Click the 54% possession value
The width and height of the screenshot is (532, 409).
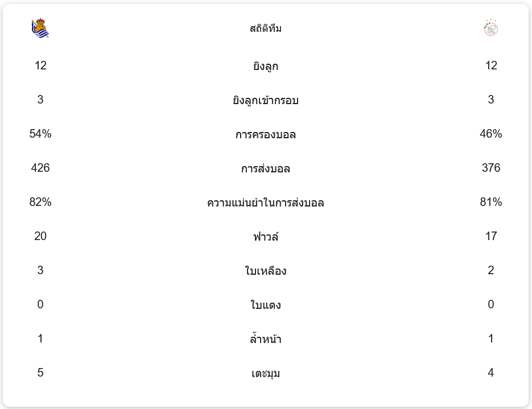pyautogui.click(x=40, y=134)
